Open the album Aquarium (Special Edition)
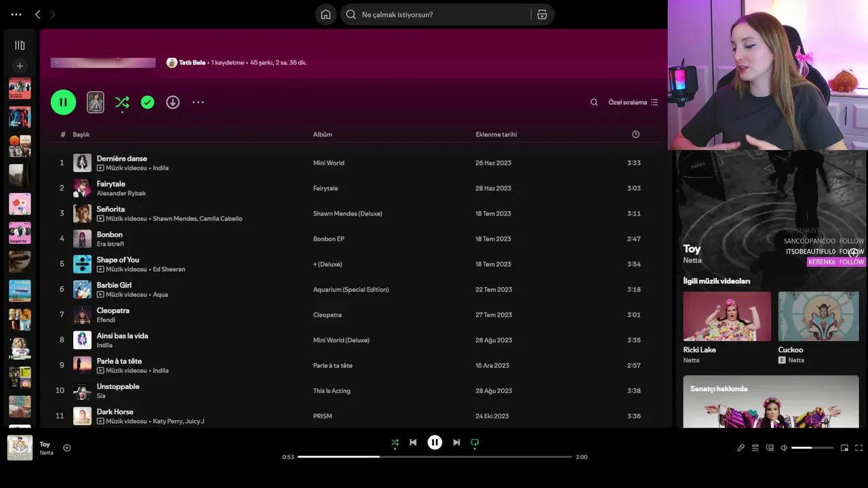 coord(351,289)
